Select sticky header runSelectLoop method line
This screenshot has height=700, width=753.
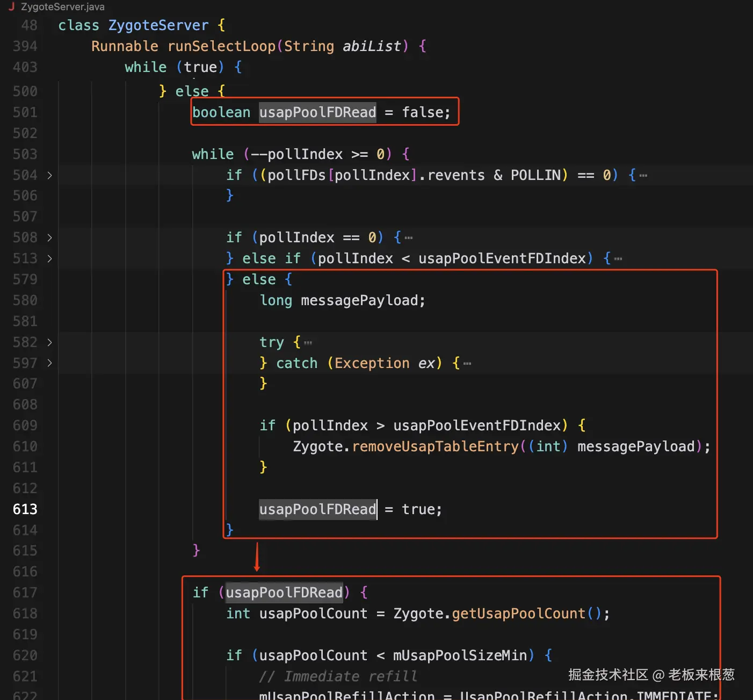(259, 46)
